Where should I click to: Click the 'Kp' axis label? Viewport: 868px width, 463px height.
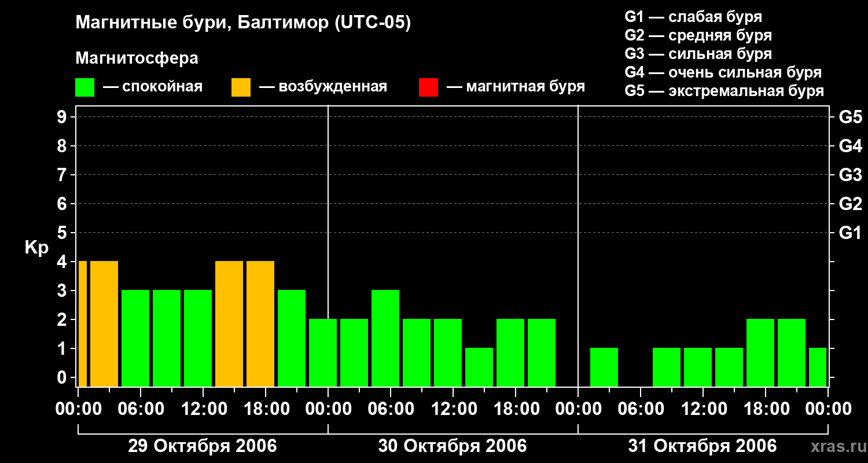[x=36, y=248]
